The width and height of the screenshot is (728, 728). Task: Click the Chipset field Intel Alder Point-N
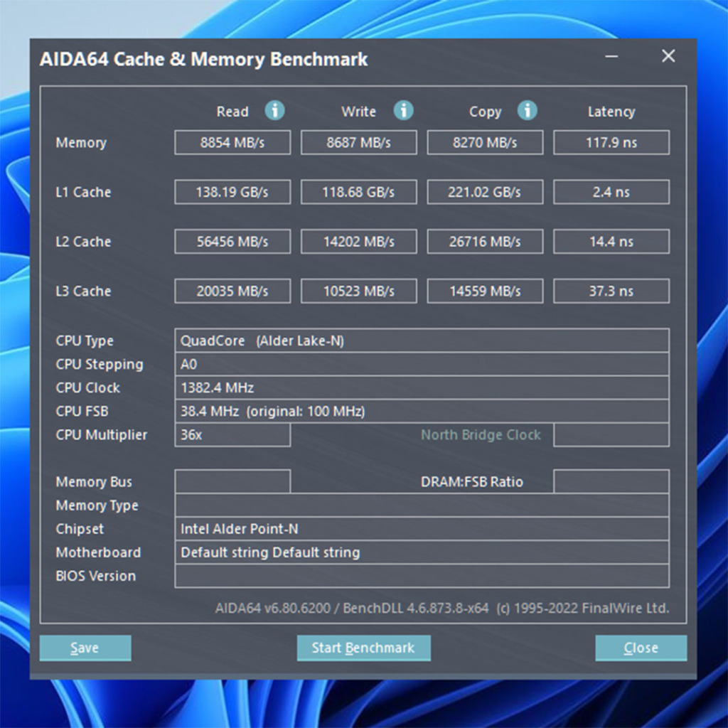click(x=422, y=529)
